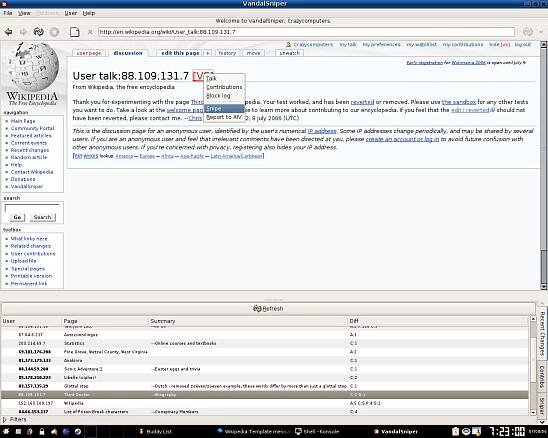The width and height of the screenshot is (548, 438).
Task: Click the Wikipedia search input box
Action: pos(32,208)
